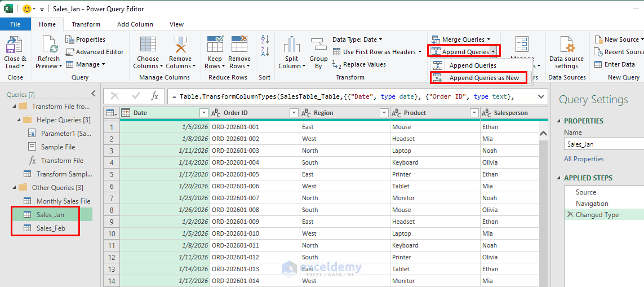Click the table corner menu icon
Image resolution: width=644 pixels, height=287 pixels.
[x=111, y=113]
